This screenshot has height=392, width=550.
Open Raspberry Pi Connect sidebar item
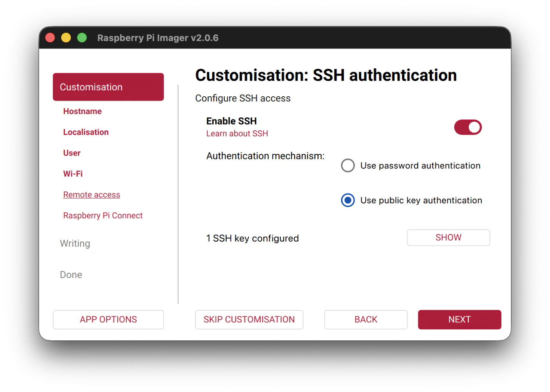pos(103,215)
